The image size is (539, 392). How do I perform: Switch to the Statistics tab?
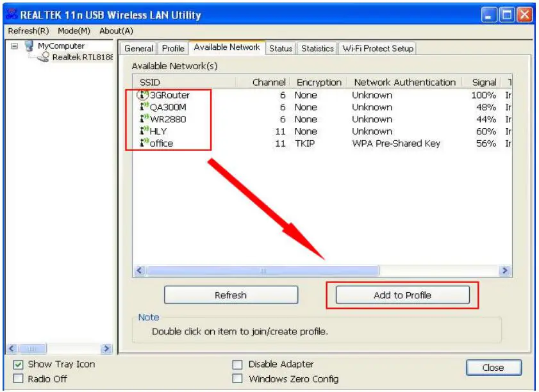(317, 49)
